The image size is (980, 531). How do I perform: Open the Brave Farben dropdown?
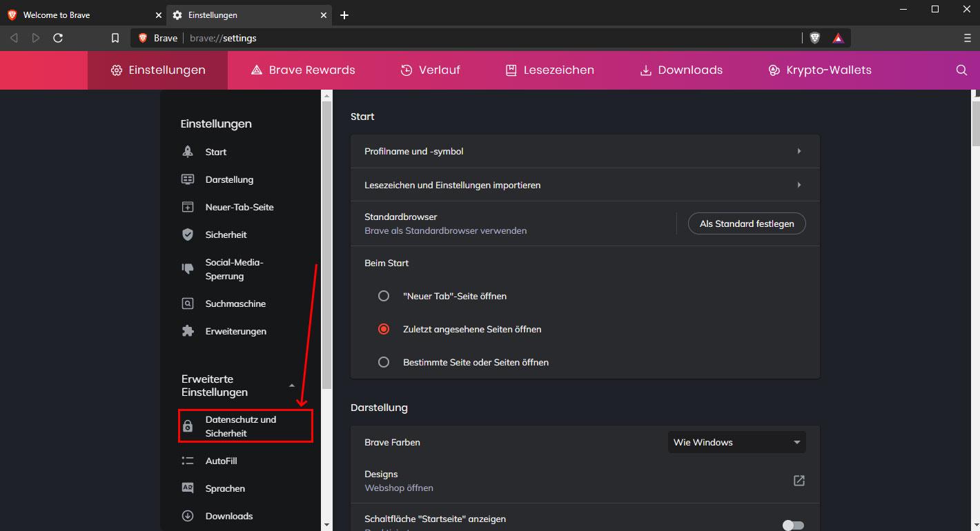point(736,442)
